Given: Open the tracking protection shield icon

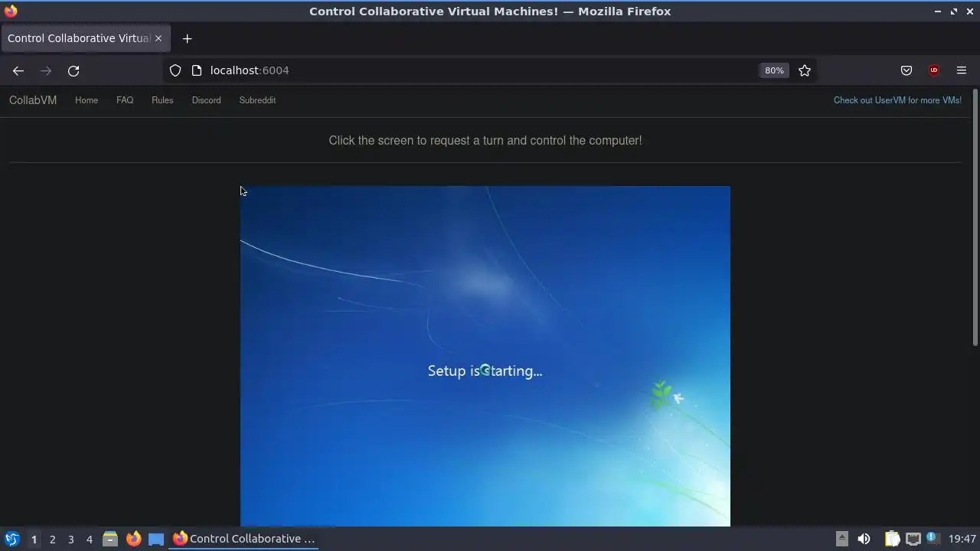Looking at the screenshot, I should 175,70.
